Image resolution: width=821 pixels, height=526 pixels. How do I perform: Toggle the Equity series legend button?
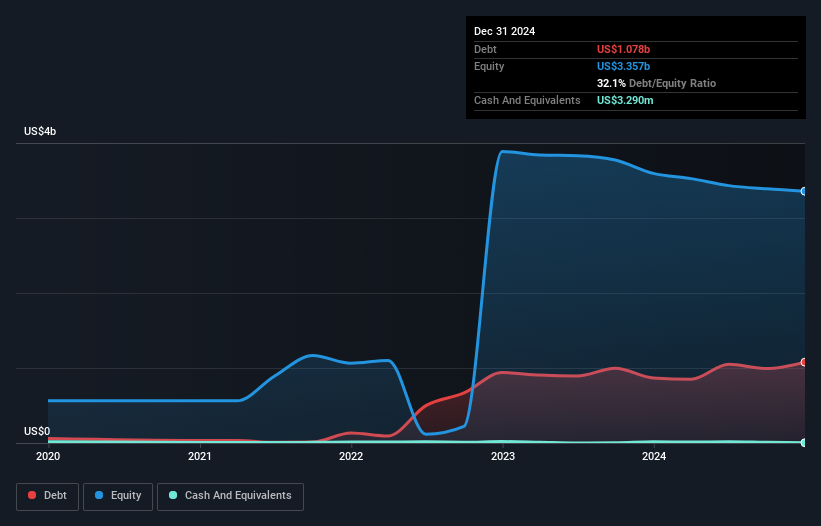118,496
